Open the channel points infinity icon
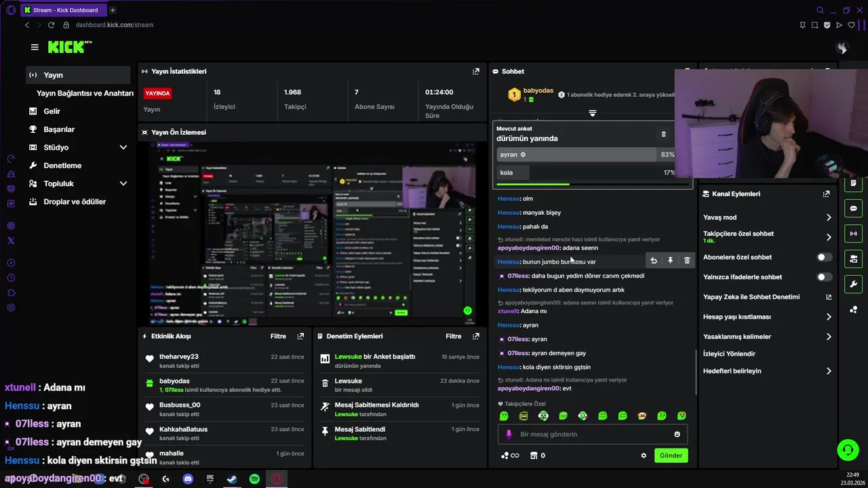The height and width of the screenshot is (488, 868). (510, 455)
